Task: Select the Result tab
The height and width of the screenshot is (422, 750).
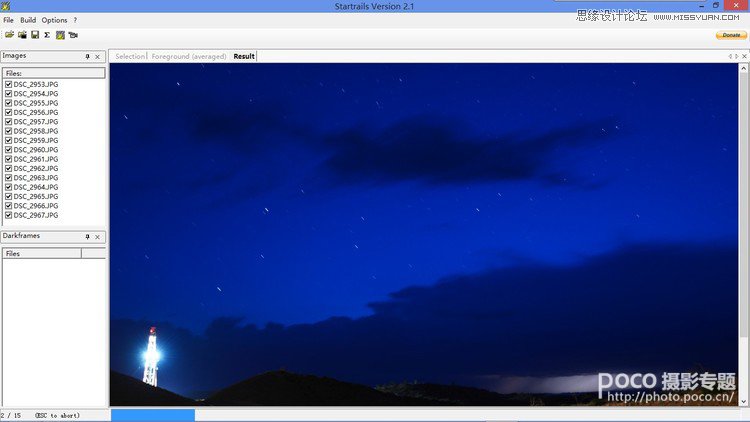Action: pos(244,56)
